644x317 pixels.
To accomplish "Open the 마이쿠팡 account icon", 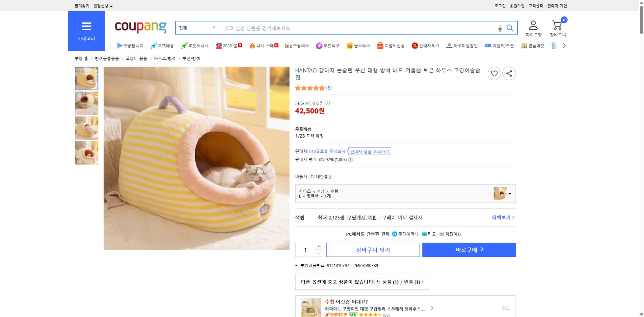I will point(533,24).
